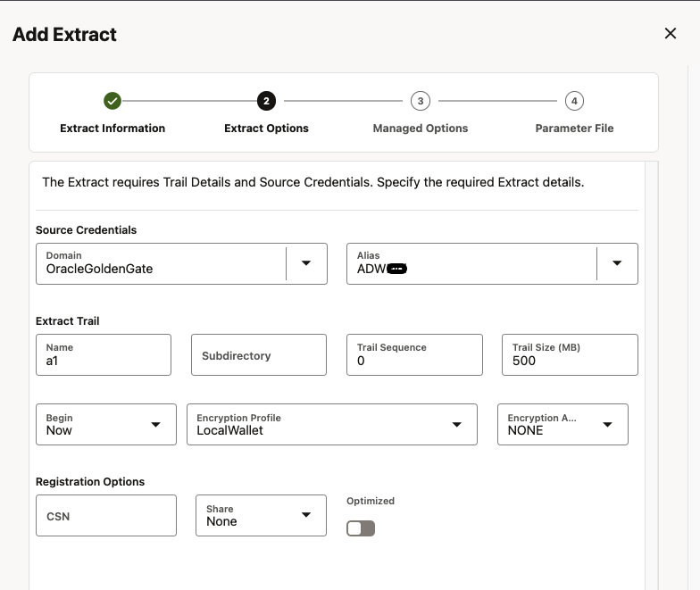This screenshot has width=700, height=590.
Task: Click the CSN input field
Action: 106,516
